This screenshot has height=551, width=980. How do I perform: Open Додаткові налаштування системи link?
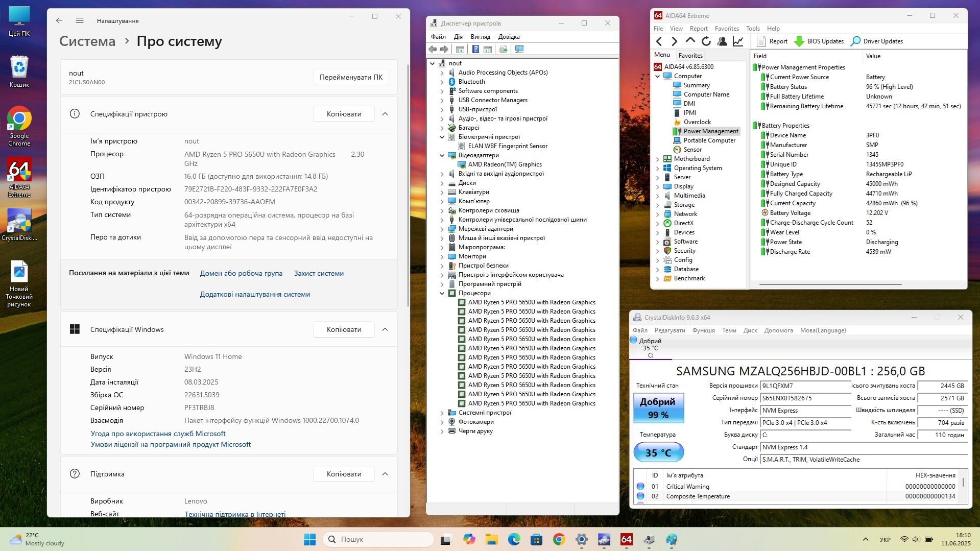(255, 294)
